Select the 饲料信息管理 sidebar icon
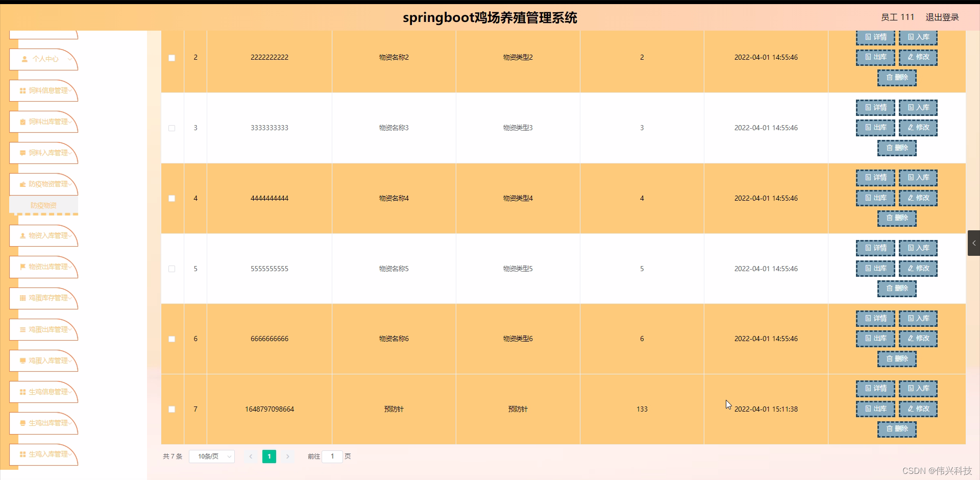 pos(22,91)
